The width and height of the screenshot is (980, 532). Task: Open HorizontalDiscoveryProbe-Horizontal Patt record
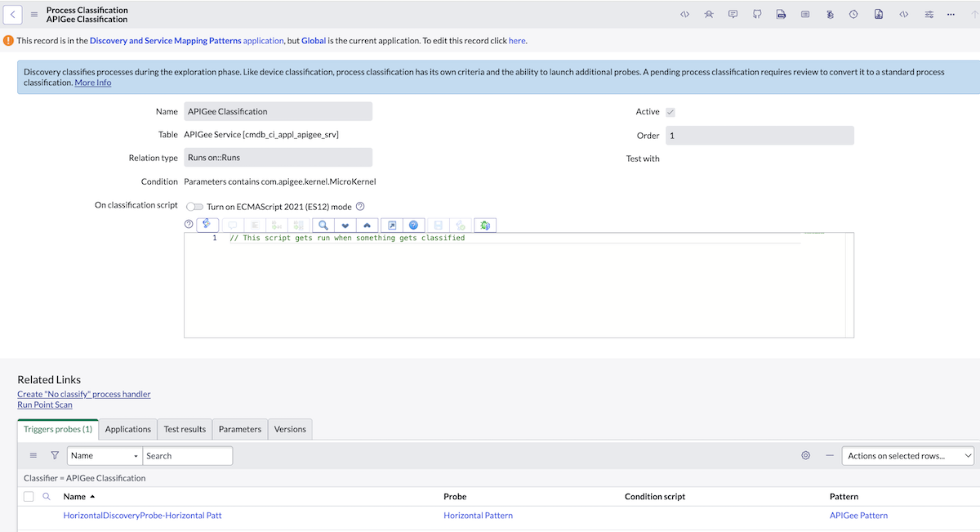coord(142,516)
